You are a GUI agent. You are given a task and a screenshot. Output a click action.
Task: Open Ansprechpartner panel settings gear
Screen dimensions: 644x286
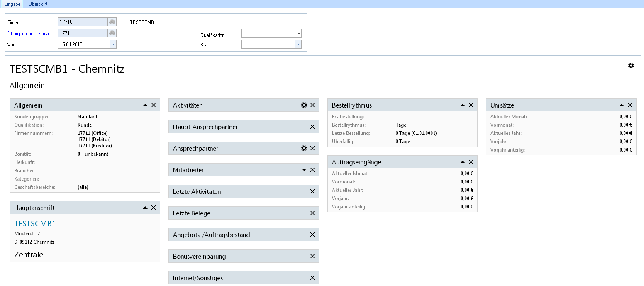coord(304,149)
